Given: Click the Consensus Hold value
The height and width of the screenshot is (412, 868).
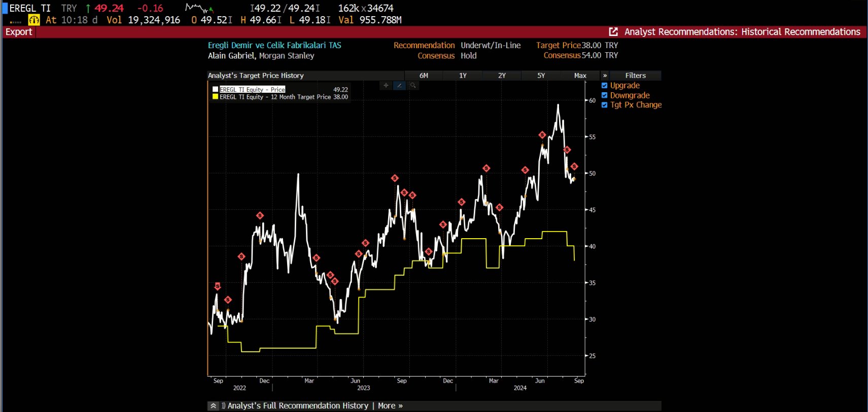Looking at the screenshot, I should pyautogui.click(x=469, y=56).
